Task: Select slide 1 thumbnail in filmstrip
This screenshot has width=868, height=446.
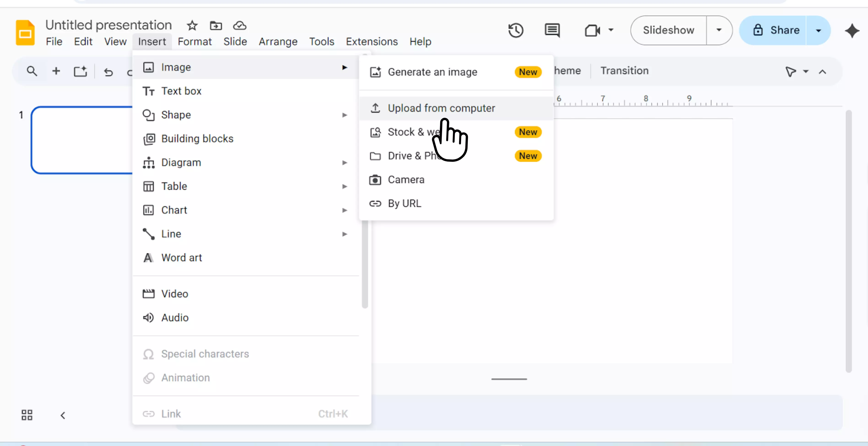Action: 82,140
